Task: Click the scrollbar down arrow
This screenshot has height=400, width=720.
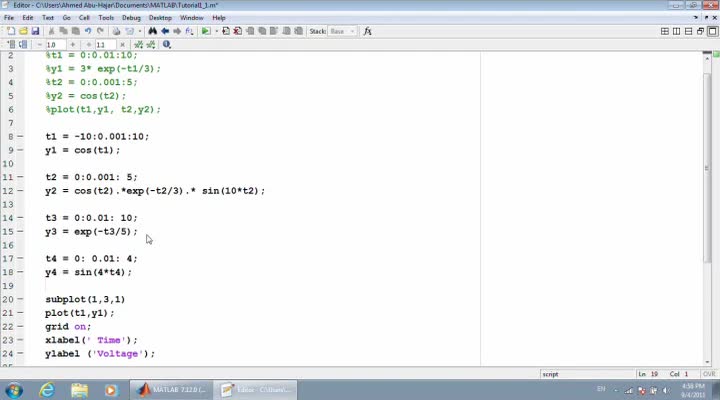Action: tap(707, 362)
